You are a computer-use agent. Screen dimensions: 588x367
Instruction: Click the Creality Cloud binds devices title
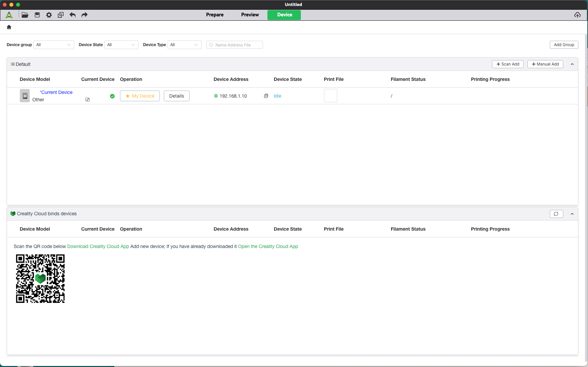click(x=47, y=214)
